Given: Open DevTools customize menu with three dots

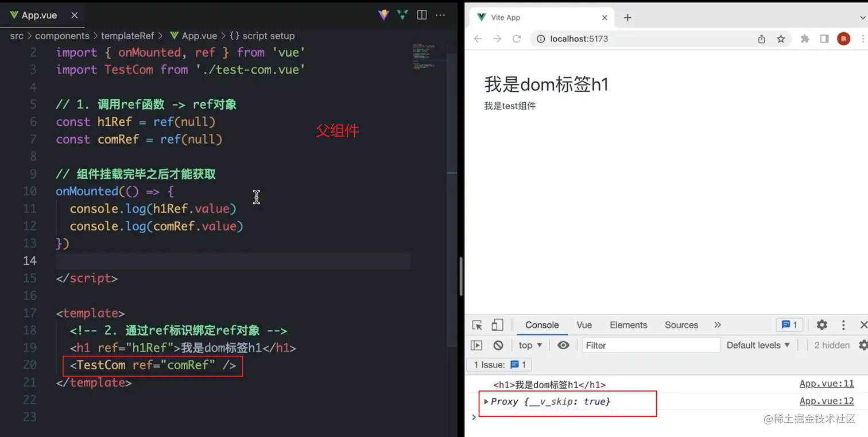Looking at the screenshot, I should [x=843, y=325].
